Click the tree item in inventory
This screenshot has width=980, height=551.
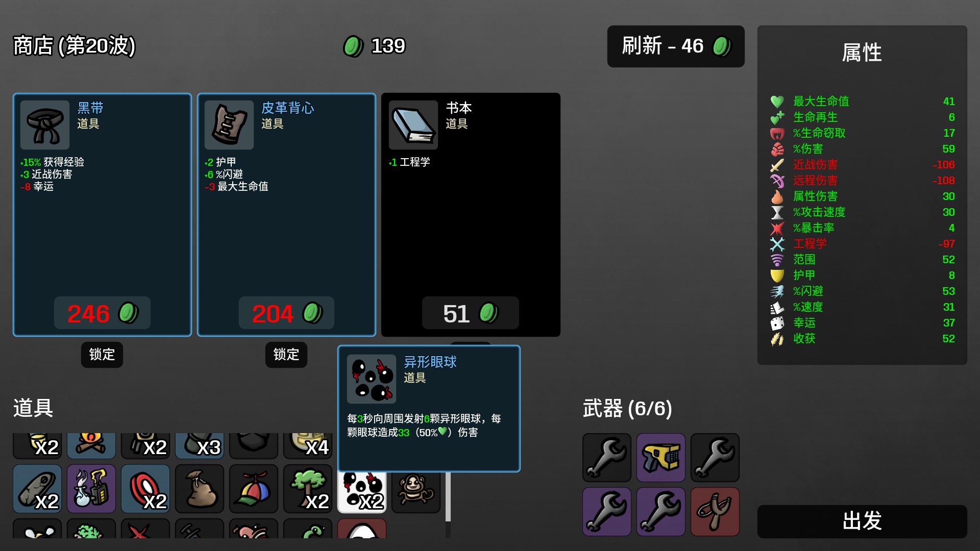coord(308,489)
